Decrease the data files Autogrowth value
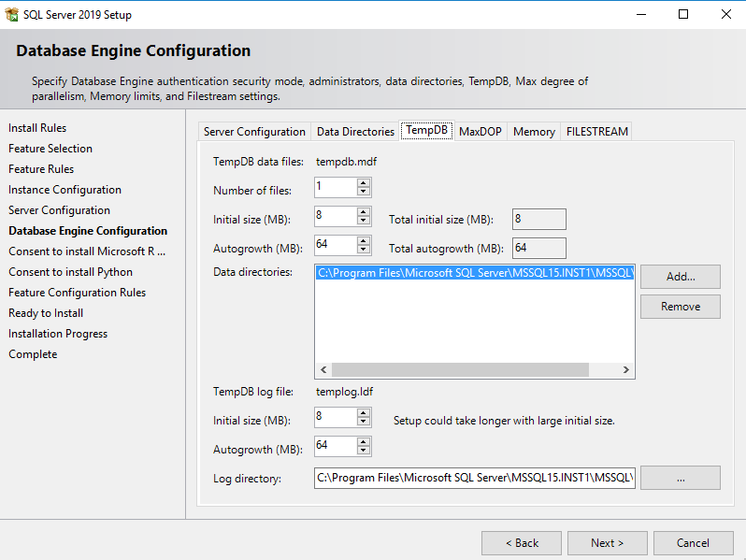Image resolution: width=746 pixels, height=560 pixels. 364,250
